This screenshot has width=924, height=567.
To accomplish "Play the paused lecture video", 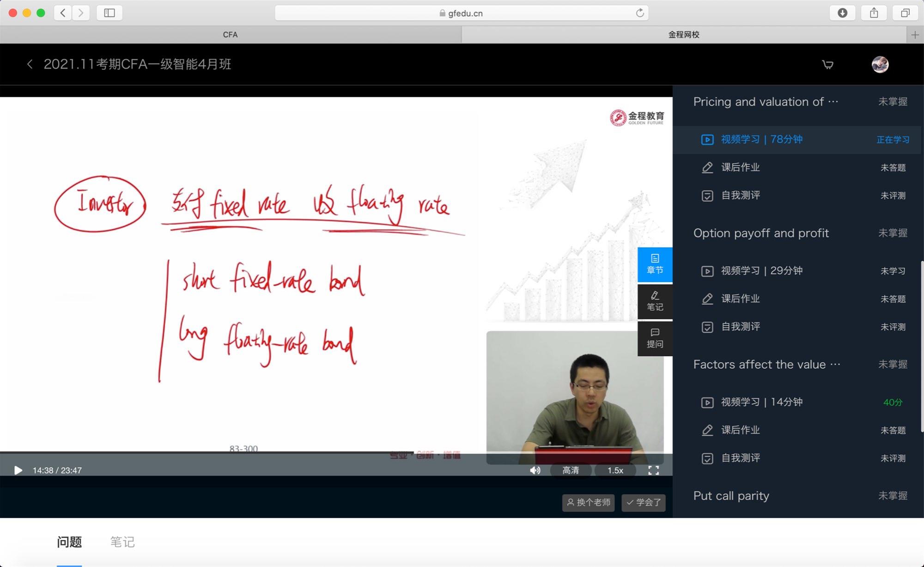I will pos(18,470).
